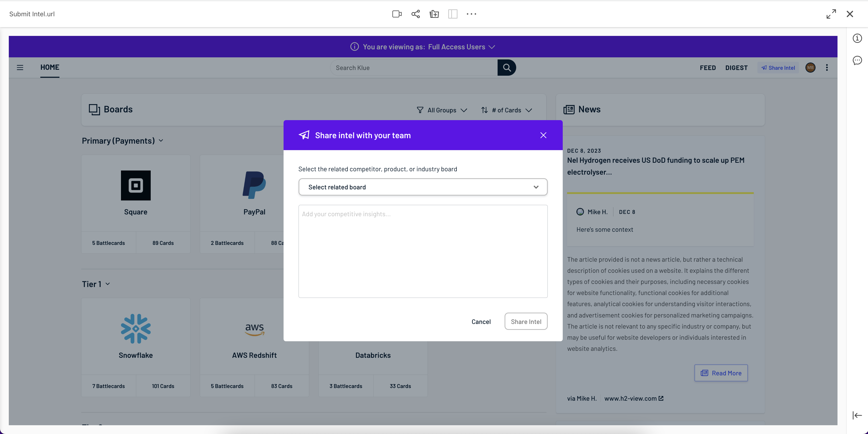Open the comments icon on right sidebar
868x434 pixels.
(857, 60)
